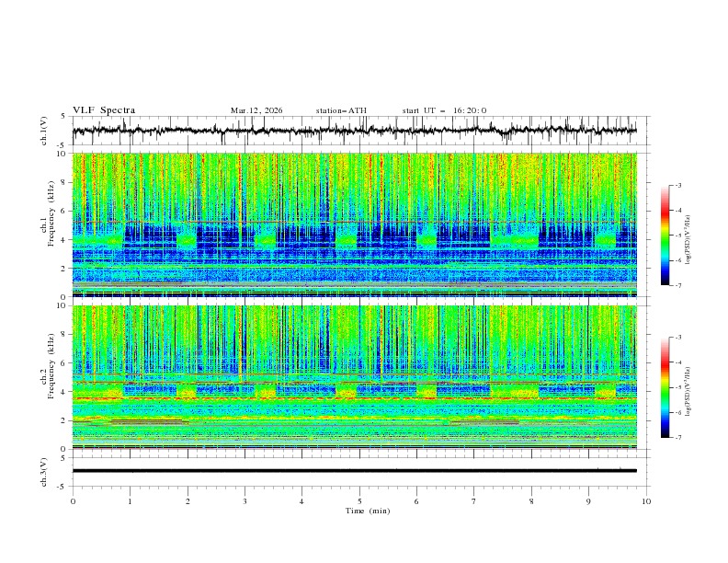Click the "6" tick on time axis
Screen dimensions: 728x563
coord(416,501)
